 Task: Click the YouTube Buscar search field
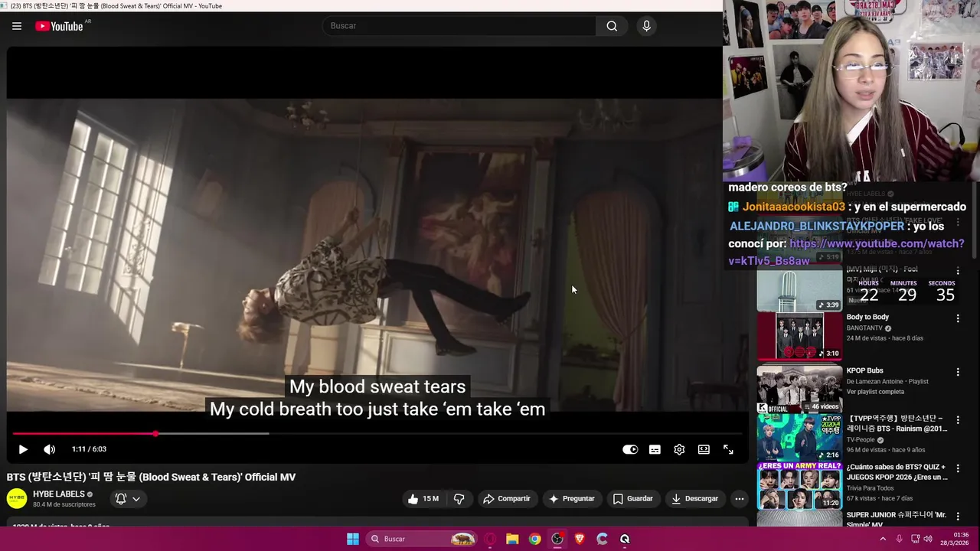click(x=459, y=26)
